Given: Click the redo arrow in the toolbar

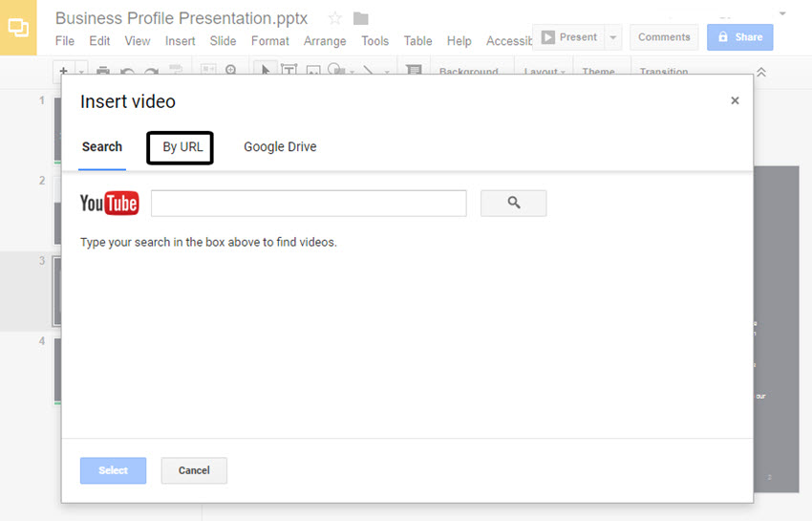Looking at the screenshot, I should (x=151, y=71).
